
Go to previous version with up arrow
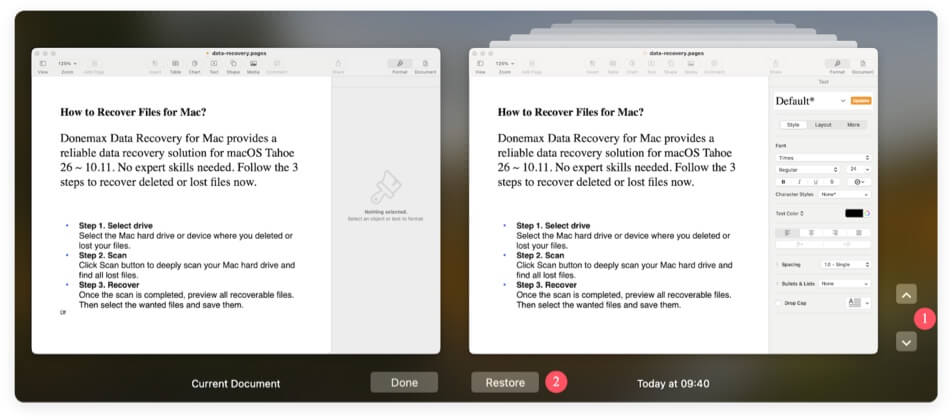pyautogui.click(x=906, y=295)
